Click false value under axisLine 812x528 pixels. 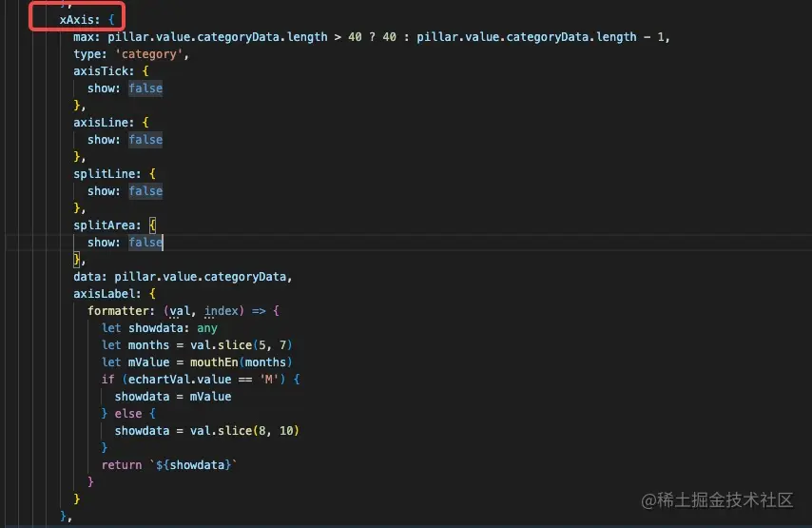click(145, 140)
